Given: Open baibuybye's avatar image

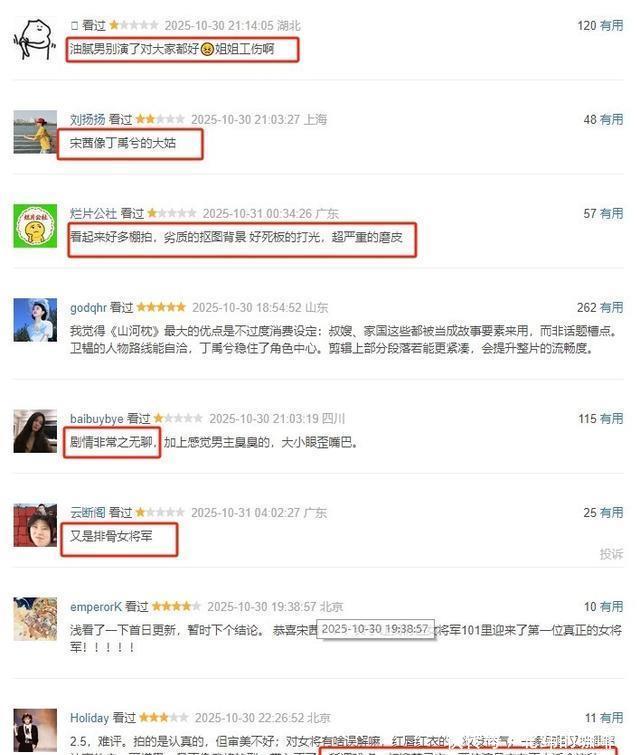Looking at the screenshot, I should [35, 431].
